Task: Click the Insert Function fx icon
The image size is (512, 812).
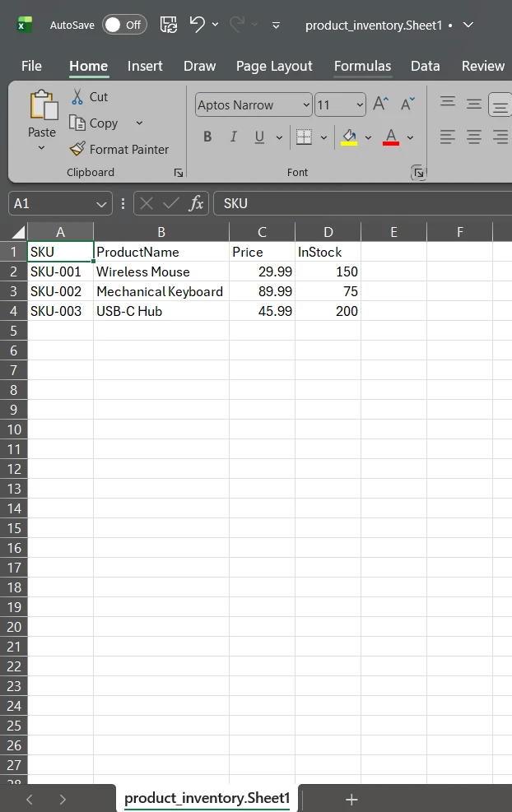Action: (196, 203)
